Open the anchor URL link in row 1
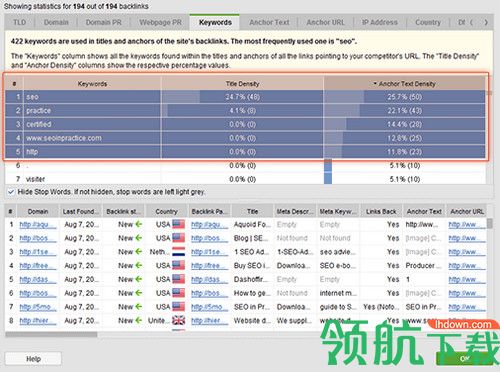 point(466,225)
